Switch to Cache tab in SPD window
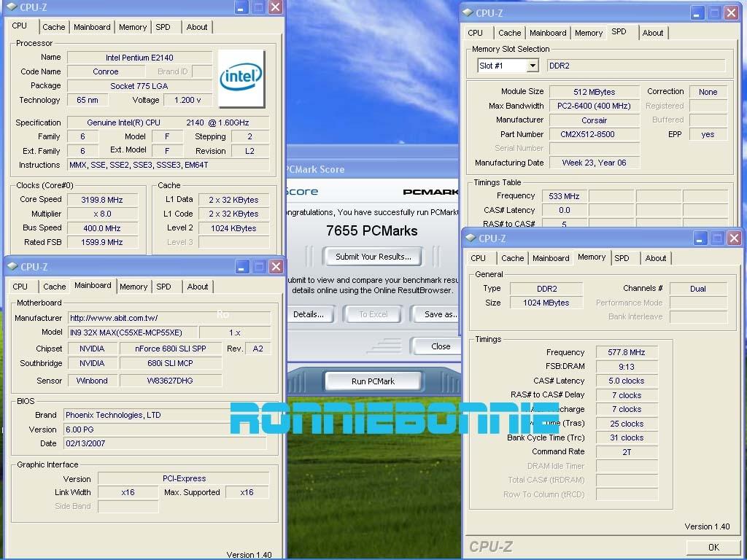This screenshot has width=747, height=560. click(x=510, y=33)
